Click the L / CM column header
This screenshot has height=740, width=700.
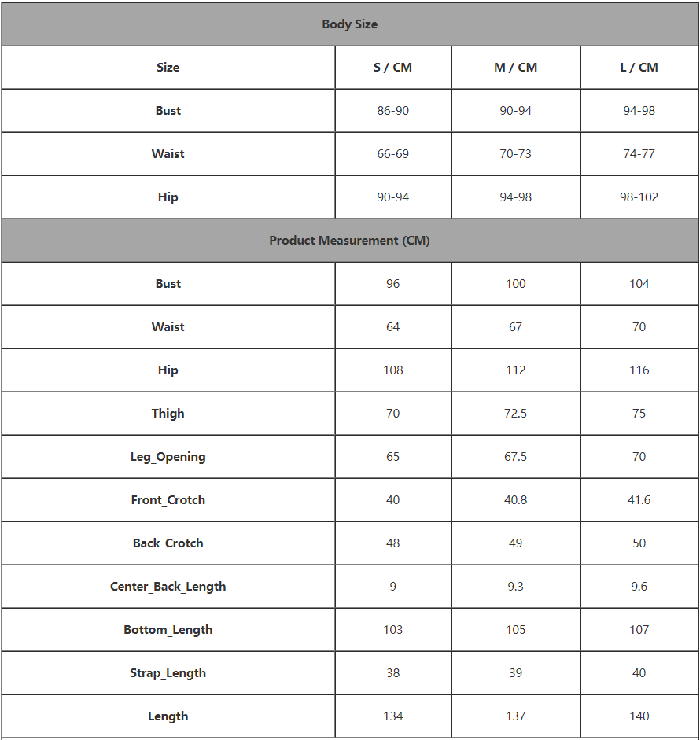click(x=639, y=68)
